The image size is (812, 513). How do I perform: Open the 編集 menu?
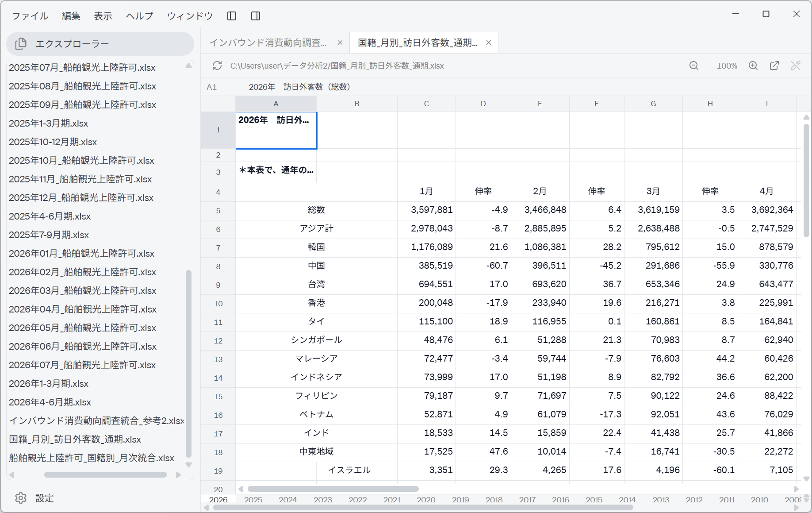71,16
